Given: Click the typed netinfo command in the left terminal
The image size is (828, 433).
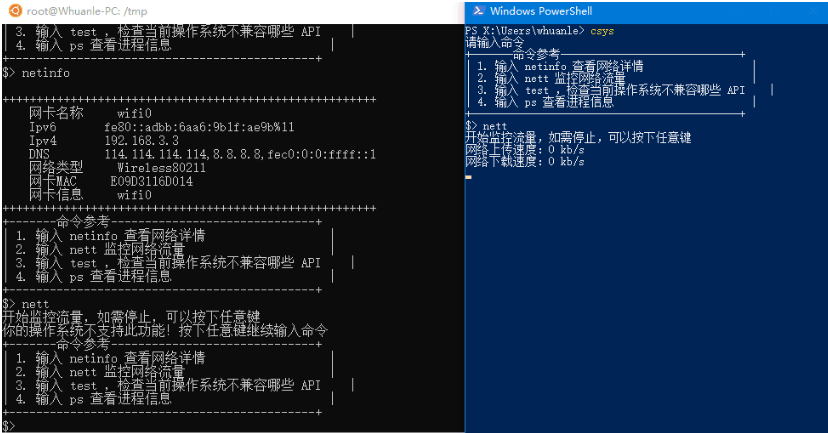Looking at the screenshot, I should point(45,73).
